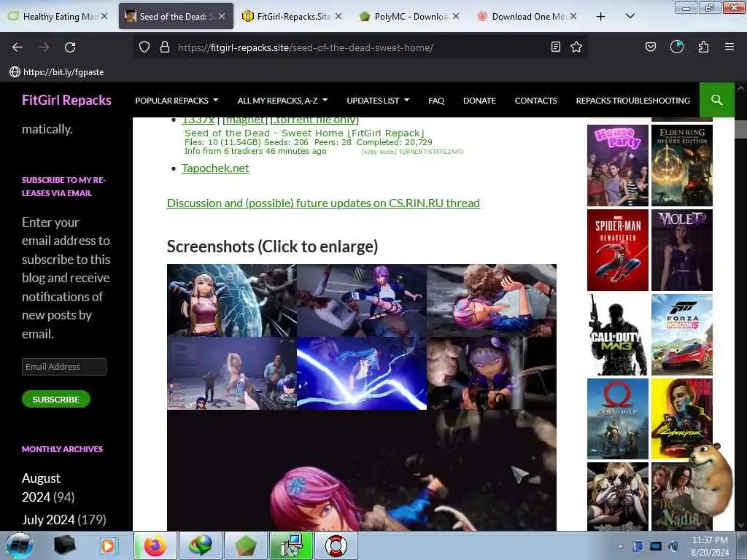Open the bit.ly/fgpaste bookmark
Image resolution: width=747 pixels, height=560 pixels.
[57, 72]
